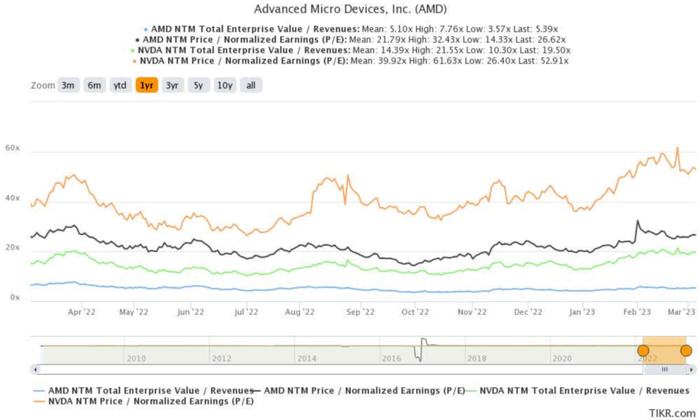Choose the 3yr zoom range
This screenshot has width=700, height=420.
tap(173, 86)
